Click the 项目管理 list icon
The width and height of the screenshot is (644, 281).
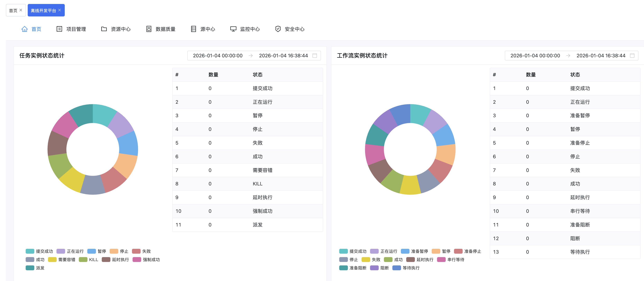point(59,29)
